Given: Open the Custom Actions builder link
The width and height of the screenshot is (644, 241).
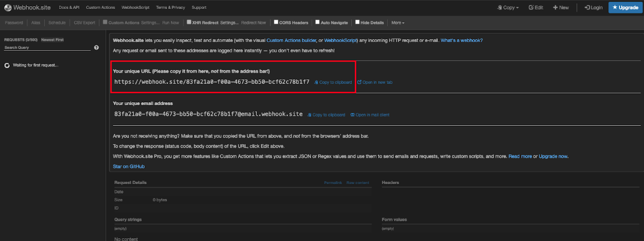Looking at the screenshot, I should [x=291, y=40].
